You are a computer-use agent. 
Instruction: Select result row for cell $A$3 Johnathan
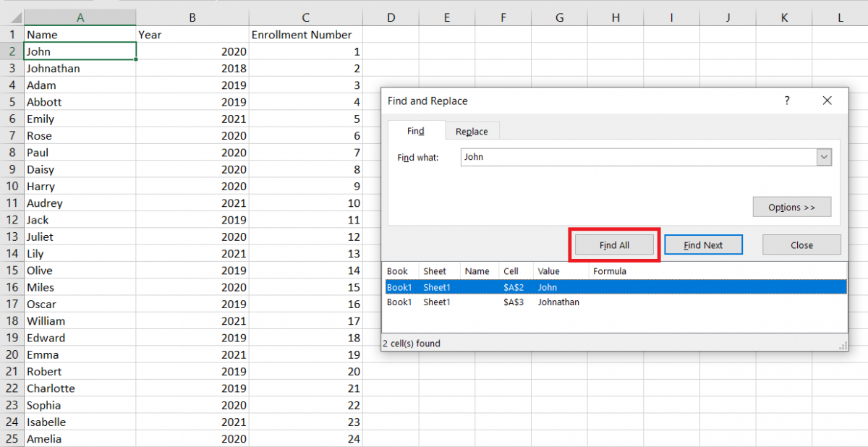[x=616, y=302]
